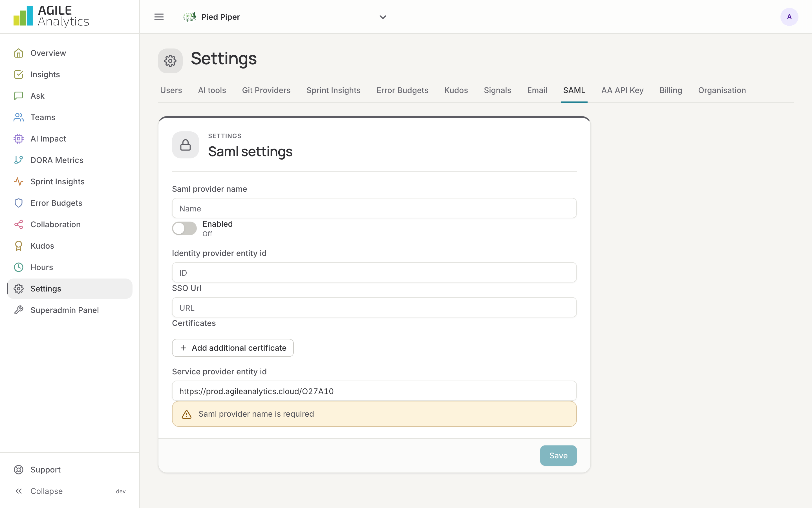Click the Insights checkbox icon in sidebar
This screenshot has width=812, height=508.
click(19, 74)
